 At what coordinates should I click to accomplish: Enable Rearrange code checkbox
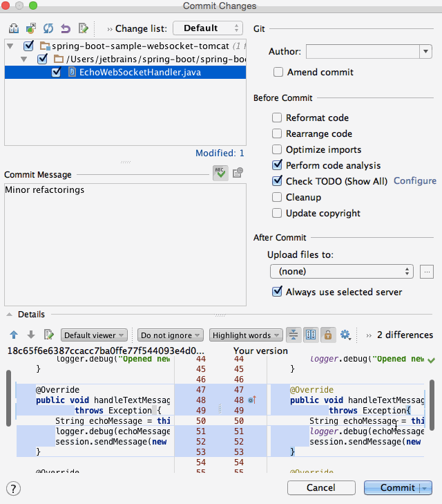277,133
